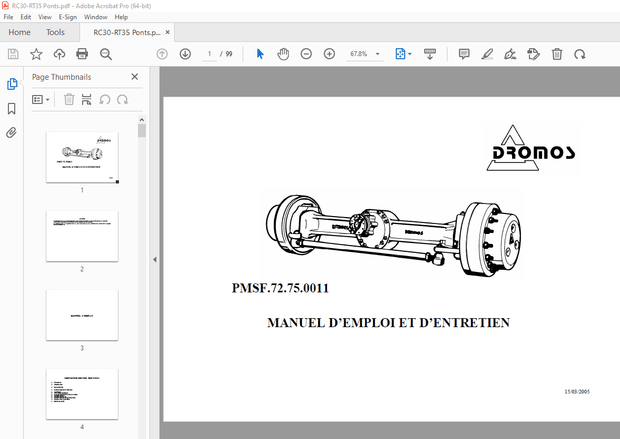Select page 1 thumbnail
This screenshot has height=439, width=620.
click(82, 157)
